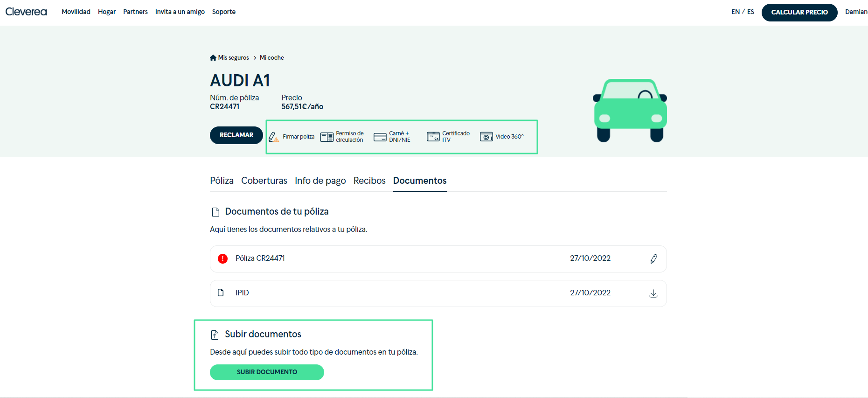Click the green car illustration
Screen dimensions: 868x398
[x=630, y=111]
